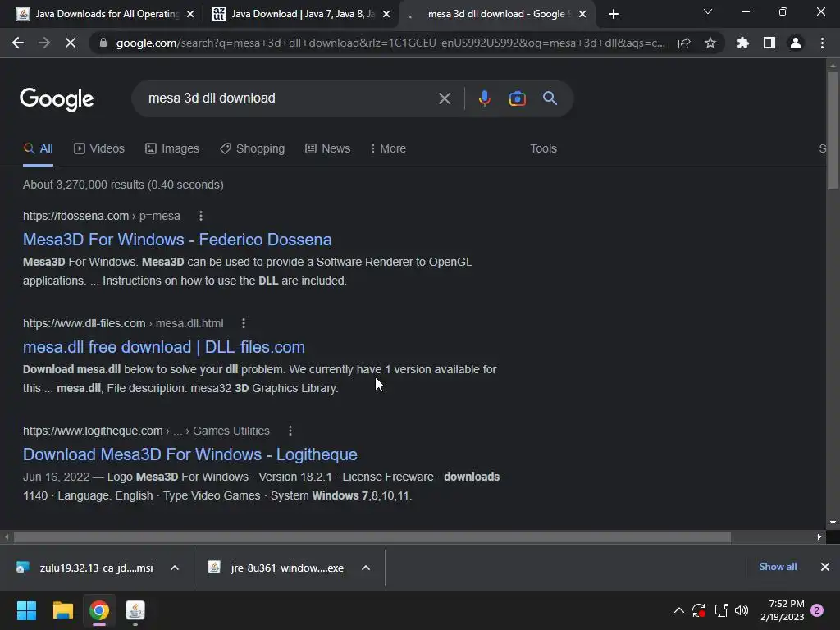840x630 pixels.
Task: Click scroll-right arrow of horizontal scrollbar
Action: point(819,536)
